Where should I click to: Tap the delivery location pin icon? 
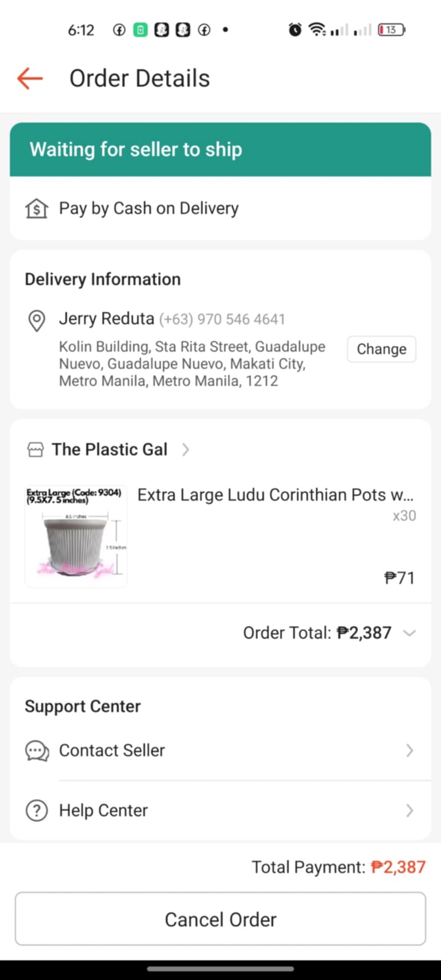pyautogui.click(x=37, y=320)
